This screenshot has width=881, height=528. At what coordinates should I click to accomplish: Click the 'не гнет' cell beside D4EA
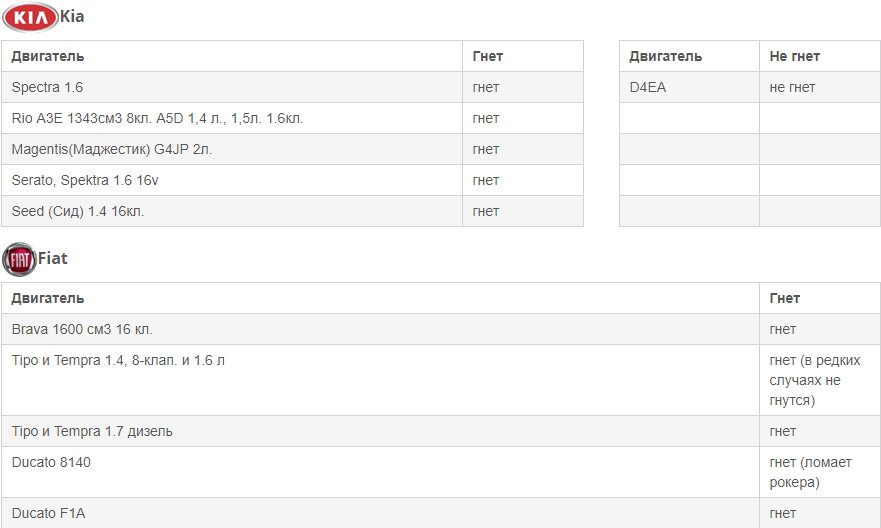pos(820,87)
